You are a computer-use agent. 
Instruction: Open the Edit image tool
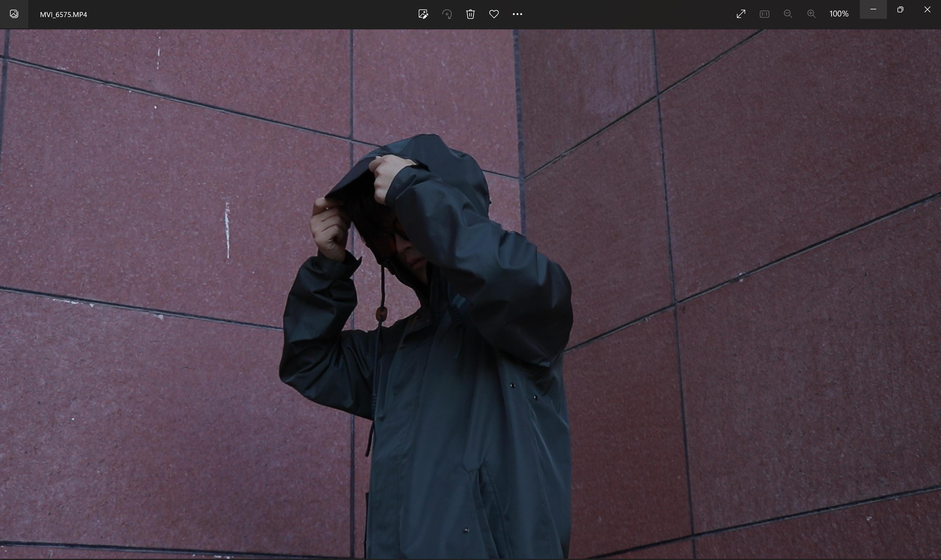[x=423, y=14]
